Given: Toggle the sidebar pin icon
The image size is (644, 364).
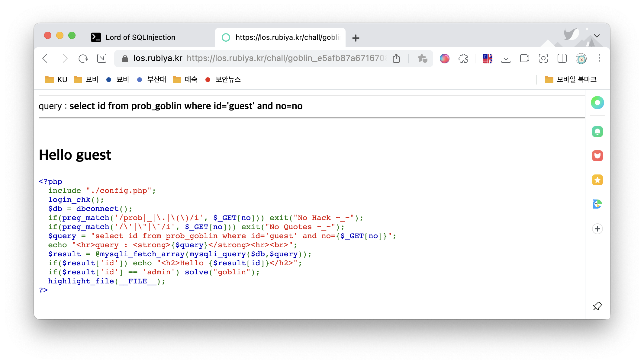Looking at the screenshot, I should tap(597, 306).
